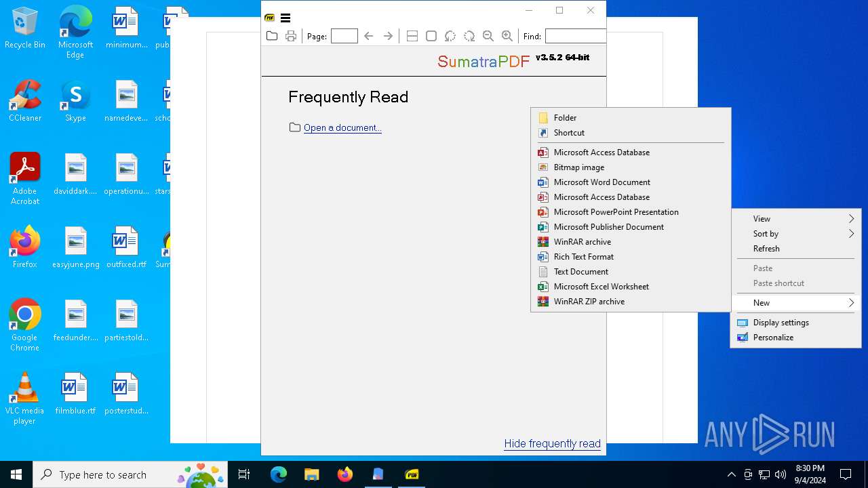This screenshot has width=868, height=488.
Task: Select WinRAR archive in New submenu
Action: pyautogui.click(x=631, y=242)
